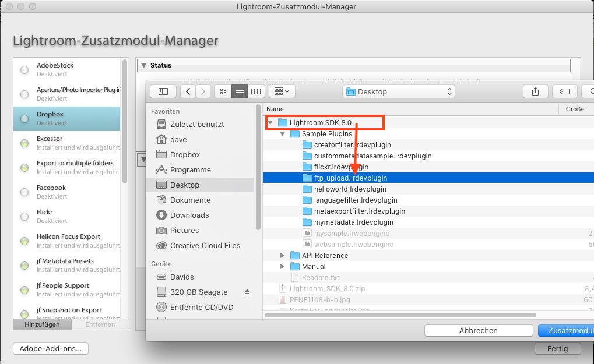Select jf People Support plugin
This screenshot has height=364, width=594.
67,290
